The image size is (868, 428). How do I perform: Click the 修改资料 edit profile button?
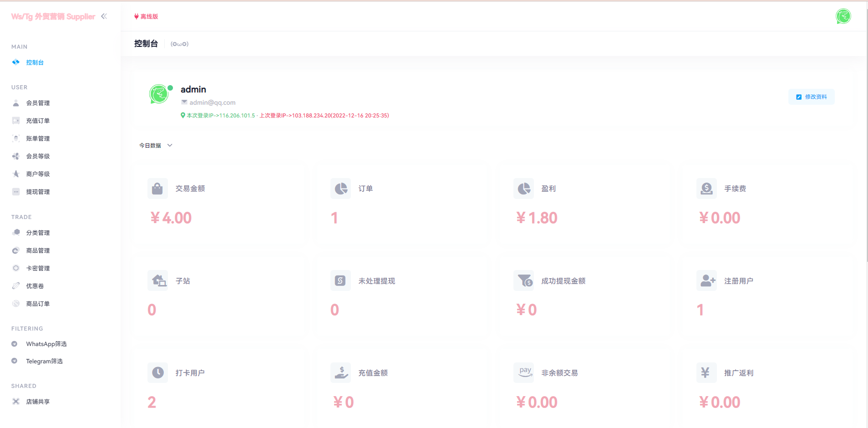point(811,97)
